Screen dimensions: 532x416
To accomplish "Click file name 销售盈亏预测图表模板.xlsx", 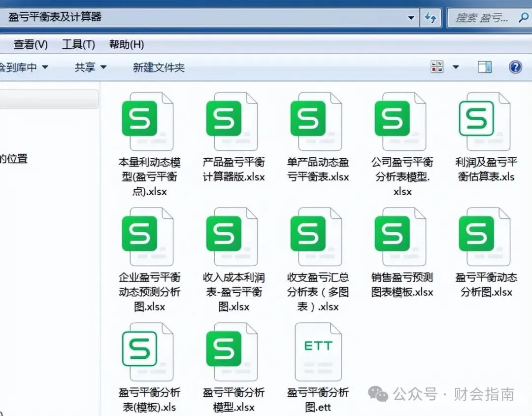I will [402, 284].
